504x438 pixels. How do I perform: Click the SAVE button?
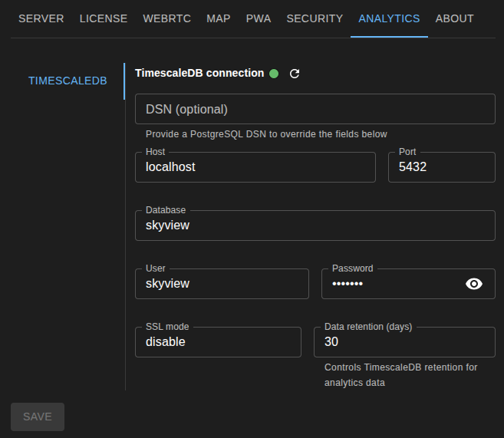tap(38, 417)
